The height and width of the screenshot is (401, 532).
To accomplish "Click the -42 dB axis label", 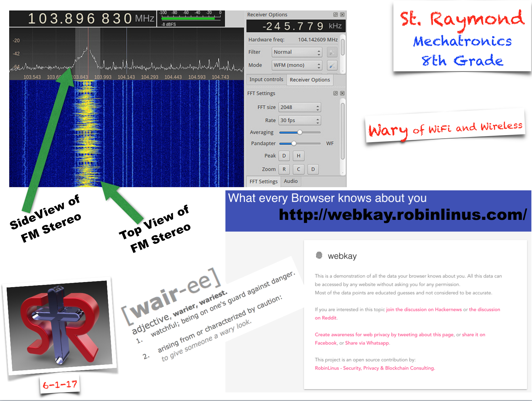I will pyautogui.click(x=16, y=54).
